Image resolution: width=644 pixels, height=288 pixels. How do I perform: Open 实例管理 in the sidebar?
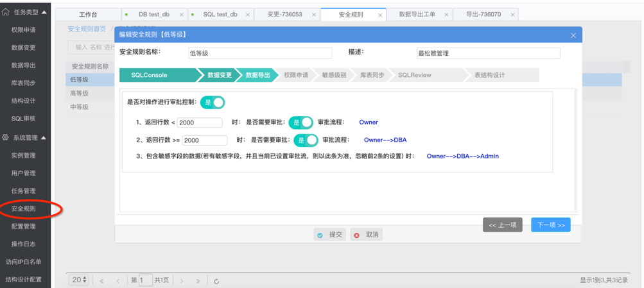pos(23,155)
